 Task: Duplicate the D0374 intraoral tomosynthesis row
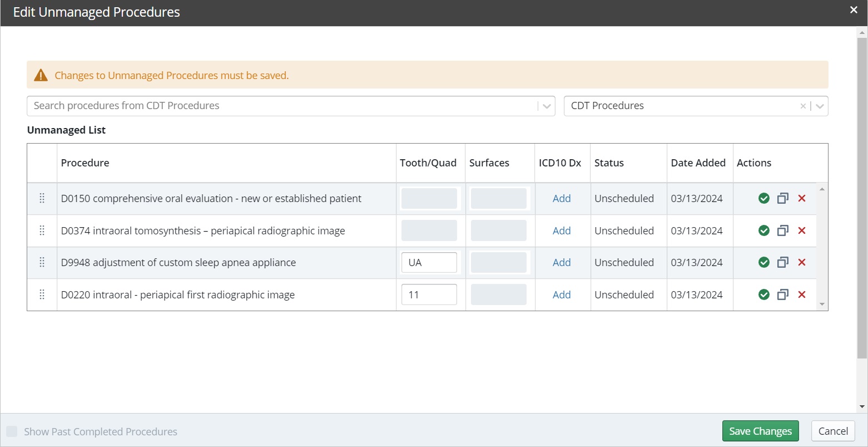click(x=783, y=230)
